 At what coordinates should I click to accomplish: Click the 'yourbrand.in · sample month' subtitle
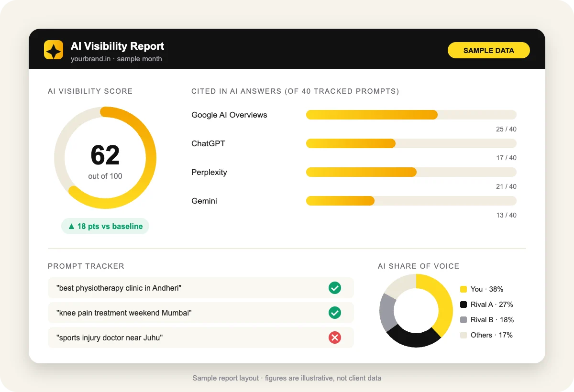pos(116,59)
